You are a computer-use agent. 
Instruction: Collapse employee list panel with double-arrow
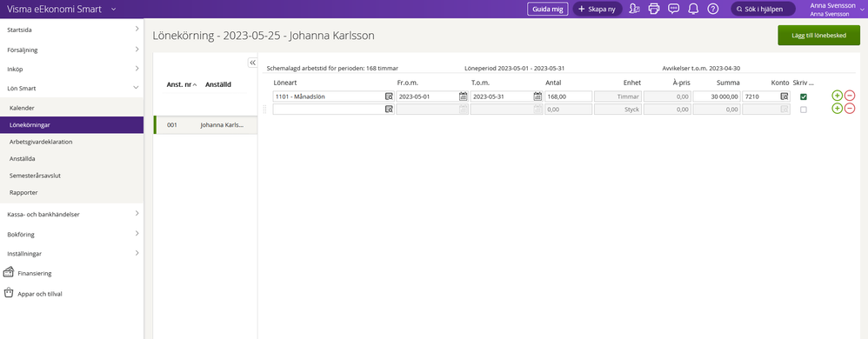point(252,63)
